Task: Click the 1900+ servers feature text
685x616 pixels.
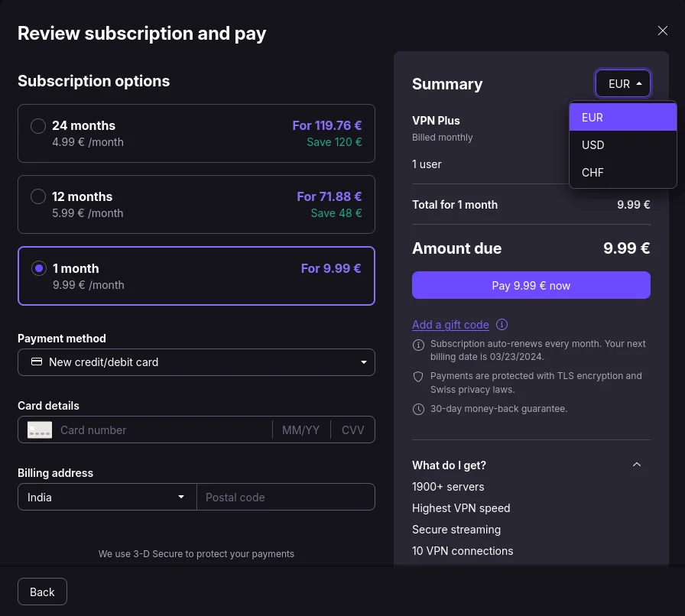Action: (x=448, y=487)
